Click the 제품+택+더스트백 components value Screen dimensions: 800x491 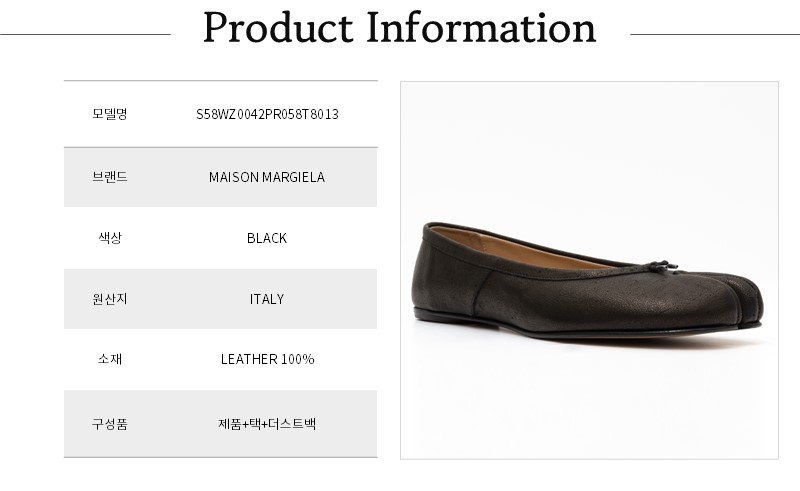point(267,424)
